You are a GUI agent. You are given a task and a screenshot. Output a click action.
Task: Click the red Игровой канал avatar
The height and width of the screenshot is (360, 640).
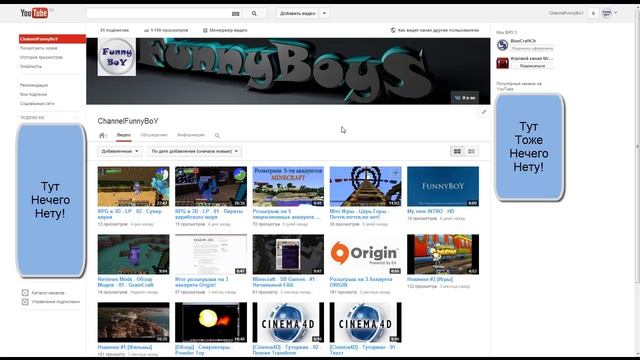coord(502,62)
